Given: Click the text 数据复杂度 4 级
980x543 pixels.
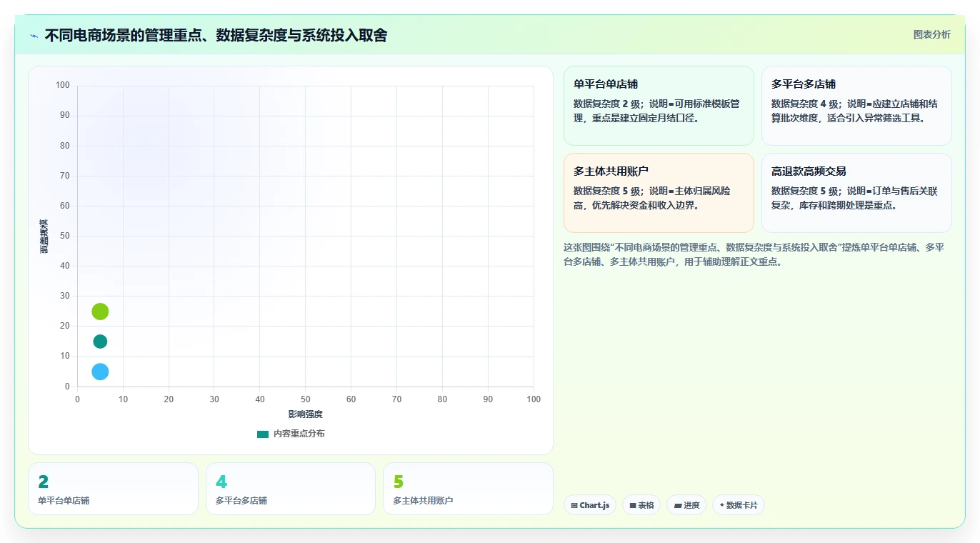Looking at the screenshot, I should pos(805,104).
